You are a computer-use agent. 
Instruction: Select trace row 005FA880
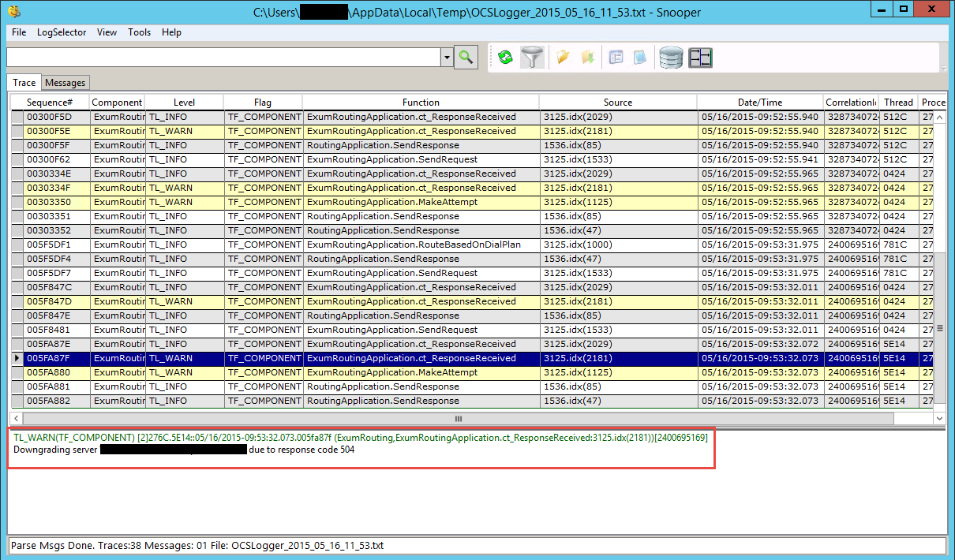(471, 372)
